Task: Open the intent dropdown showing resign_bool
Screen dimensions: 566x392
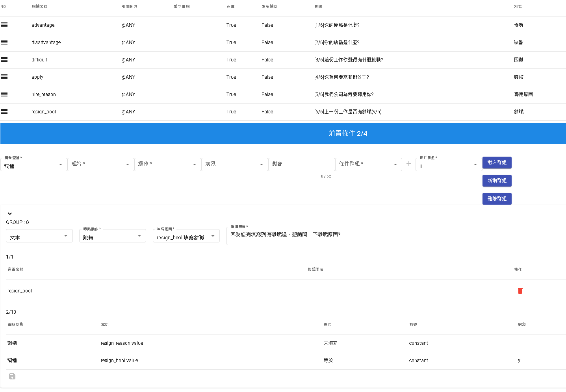Action: pos(186,236)
